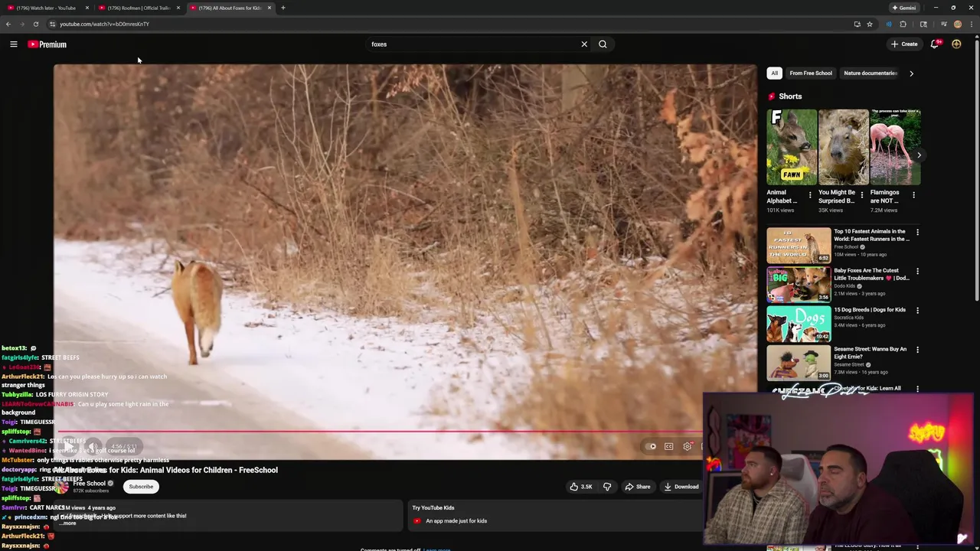
Task: Show more filter chips with right arrow
Action: click(x=911, y=73)
